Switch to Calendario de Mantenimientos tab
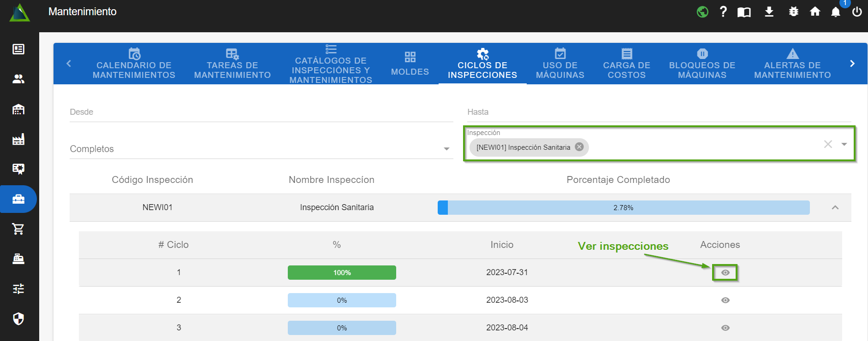 134,64
